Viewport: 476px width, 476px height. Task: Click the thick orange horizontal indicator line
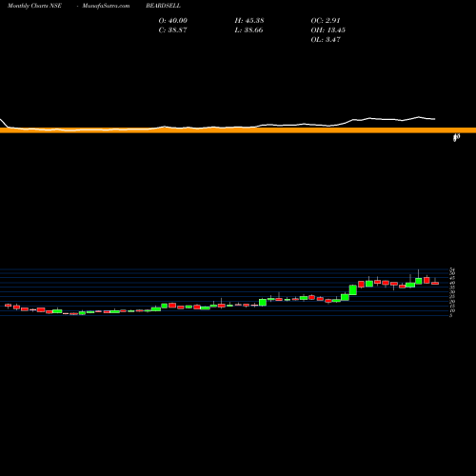click(238, 130)
